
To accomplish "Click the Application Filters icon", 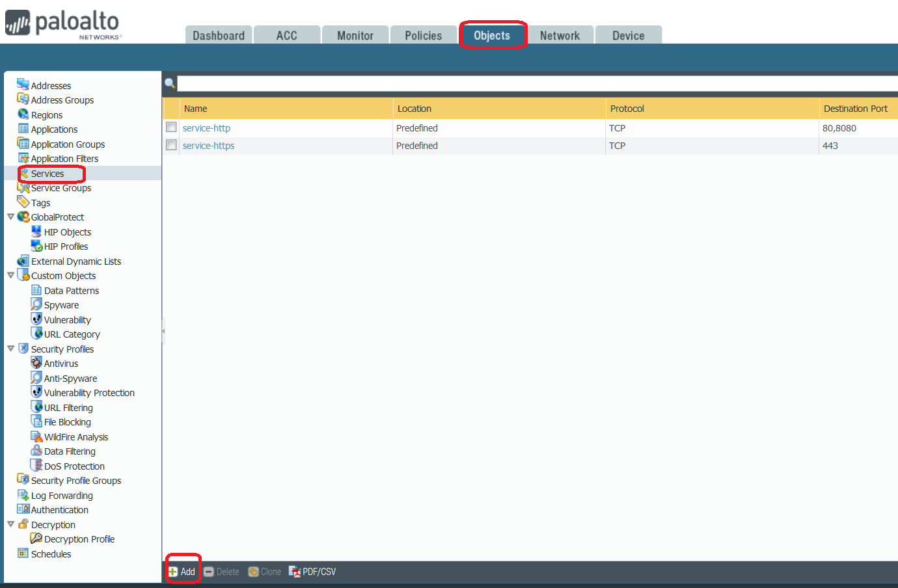I will click(x=23, y=157).
